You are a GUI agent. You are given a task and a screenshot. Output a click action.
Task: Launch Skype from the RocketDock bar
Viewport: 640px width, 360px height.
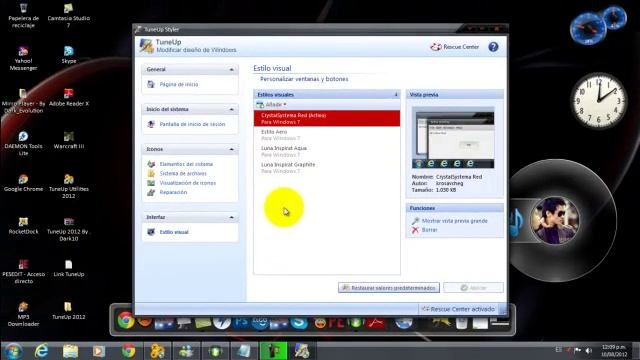point(299,322)
